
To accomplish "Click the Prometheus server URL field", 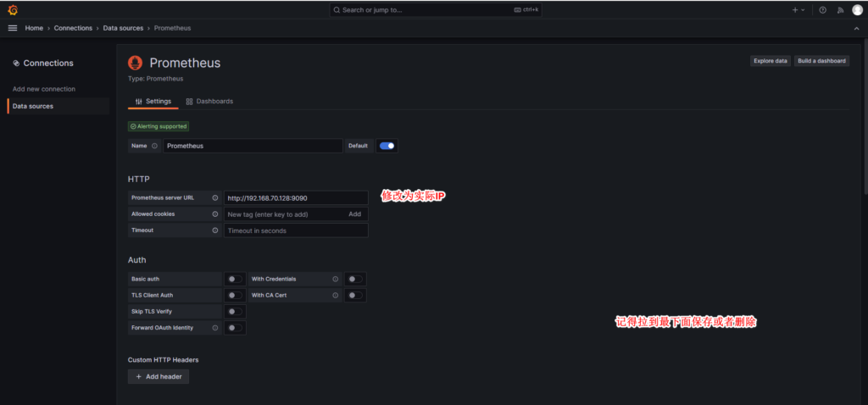I will coord(295,197).
